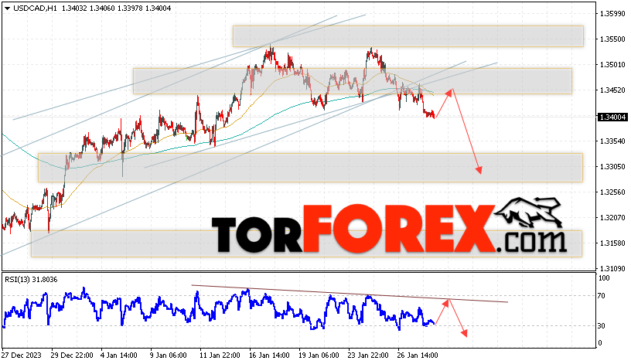Click the 4 Jan 14:00 time label
This screenshot has height=364, width=631.
pyautogui.click(x=119, y=355)
